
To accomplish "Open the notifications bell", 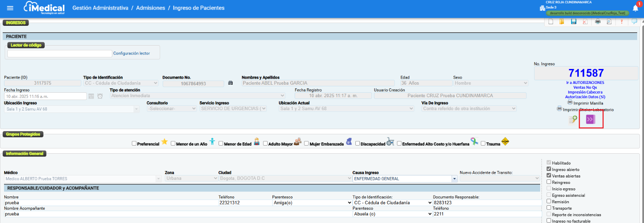I will tap(636, 8).
